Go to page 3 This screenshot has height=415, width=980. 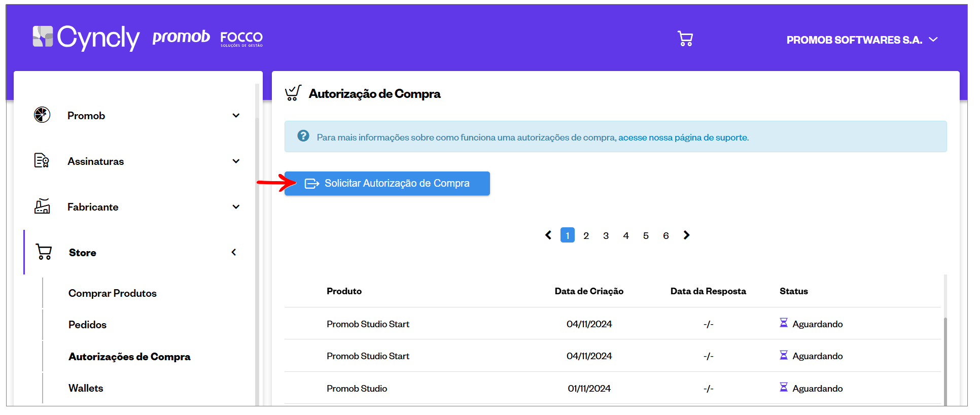606,235
